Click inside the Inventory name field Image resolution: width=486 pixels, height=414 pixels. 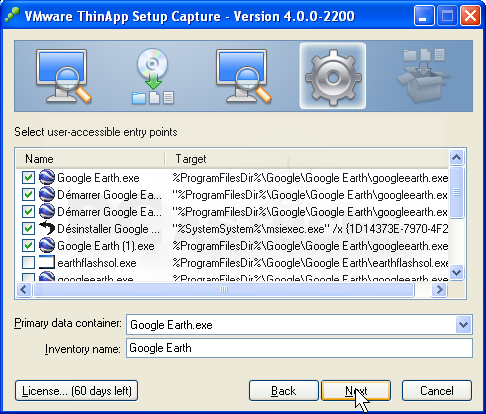pyautogui.click(x=299, y=348)
